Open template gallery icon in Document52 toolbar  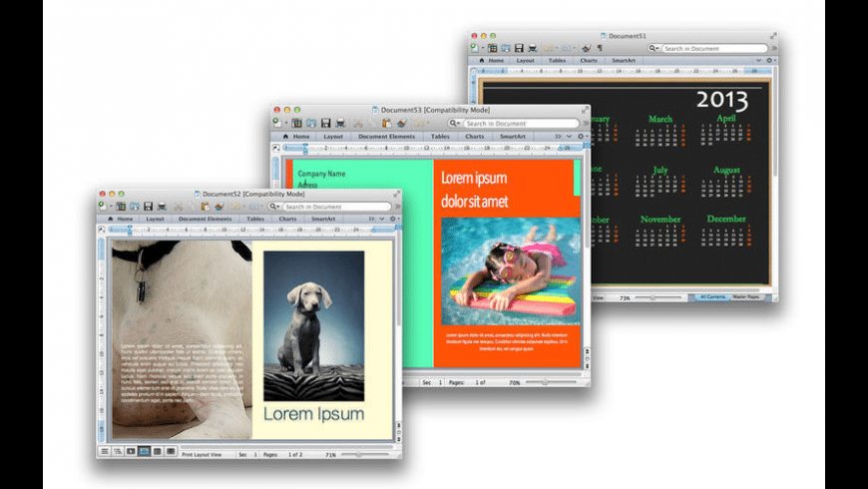coord(121,206)
